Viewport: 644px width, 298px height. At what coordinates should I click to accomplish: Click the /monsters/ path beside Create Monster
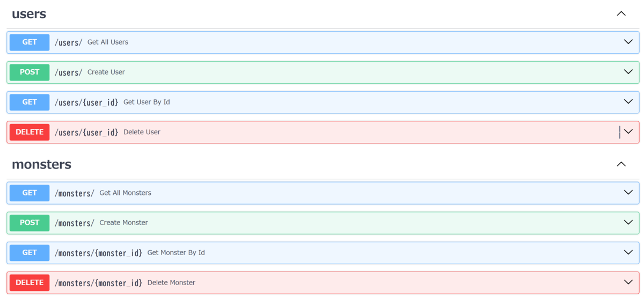click(75, 223)
